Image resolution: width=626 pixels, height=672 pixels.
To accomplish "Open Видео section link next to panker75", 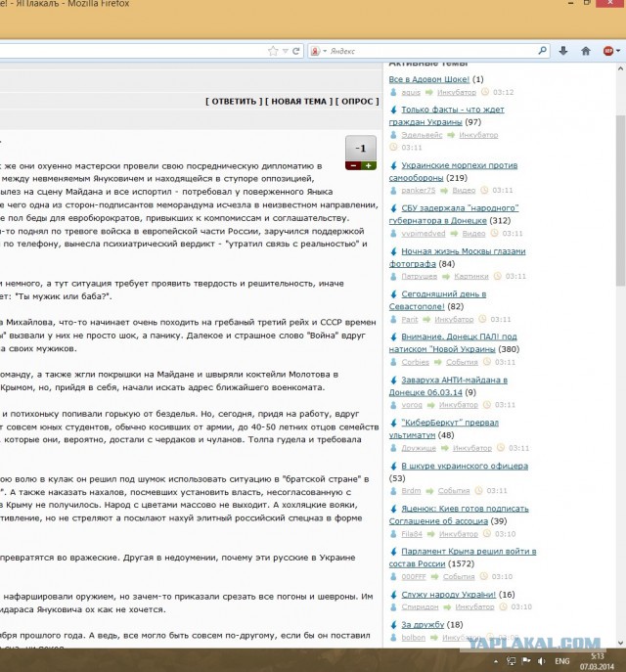I will (464, 191).
